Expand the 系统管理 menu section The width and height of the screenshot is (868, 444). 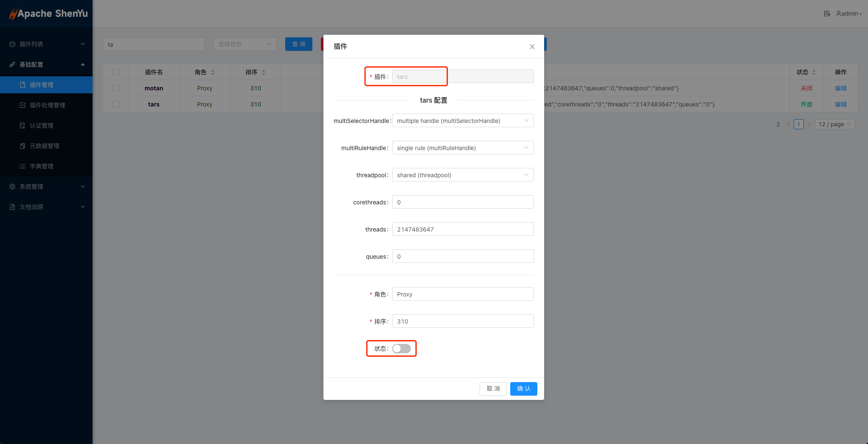[x=47, y=187]
